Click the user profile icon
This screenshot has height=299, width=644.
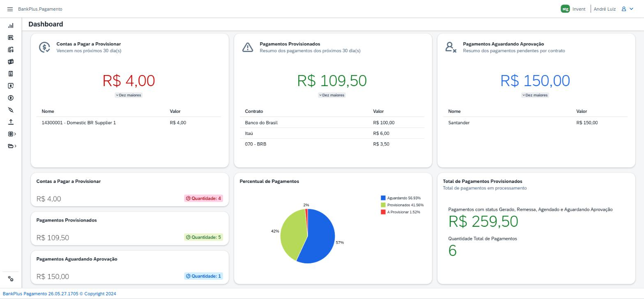pos(624,9)
